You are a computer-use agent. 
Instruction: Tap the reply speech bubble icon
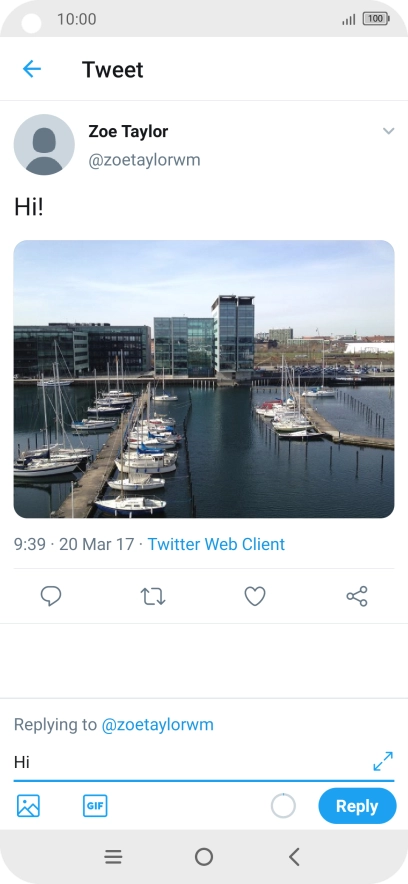click(51, 596)
